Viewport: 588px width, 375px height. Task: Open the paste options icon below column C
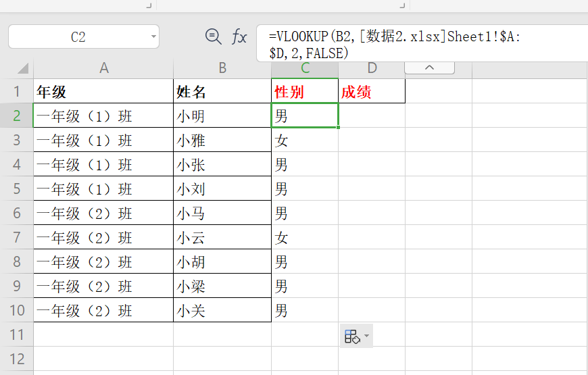(x=351, y=336)
